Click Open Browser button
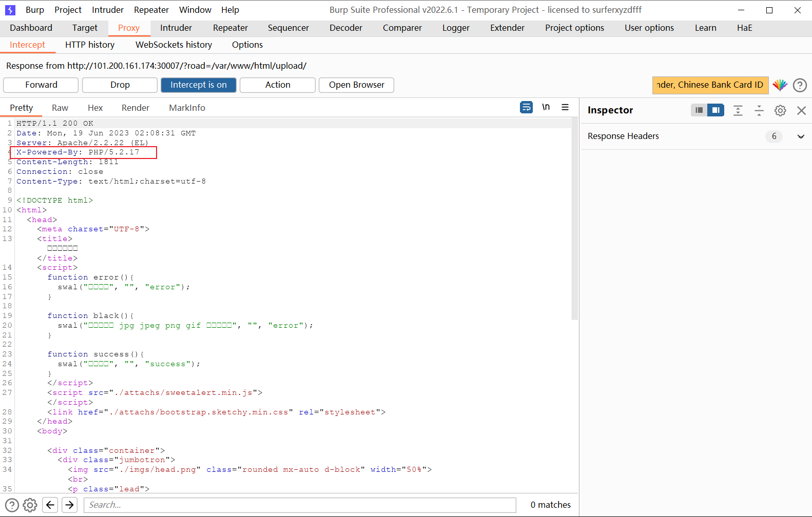 (357, 85)
